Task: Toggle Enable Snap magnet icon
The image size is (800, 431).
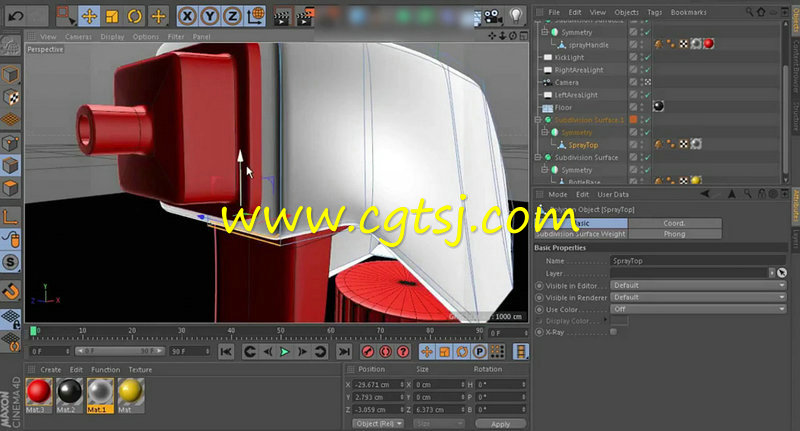Action: [10, 291]
